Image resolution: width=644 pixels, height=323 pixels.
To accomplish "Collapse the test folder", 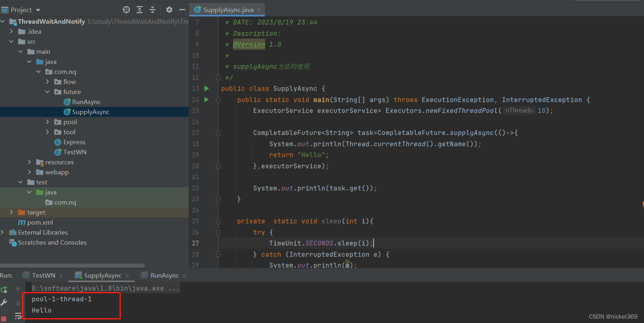I will coord(20,182).
